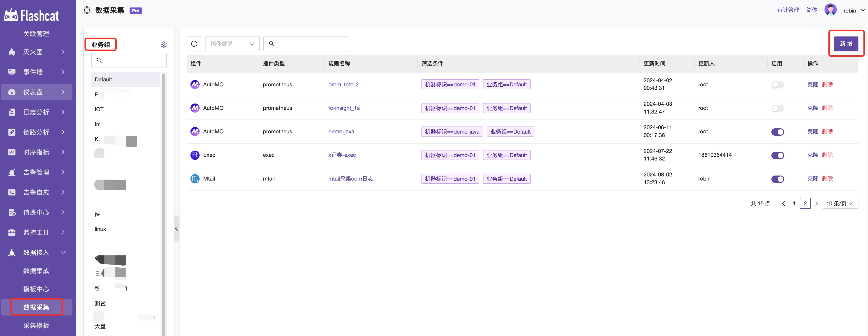
Task: Click the gear icon beside 数据采集 title
Action: (87, 10)
